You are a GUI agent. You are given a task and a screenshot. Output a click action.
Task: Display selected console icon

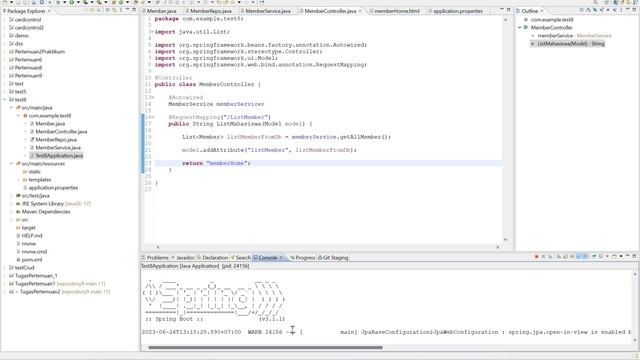point(600,257)
